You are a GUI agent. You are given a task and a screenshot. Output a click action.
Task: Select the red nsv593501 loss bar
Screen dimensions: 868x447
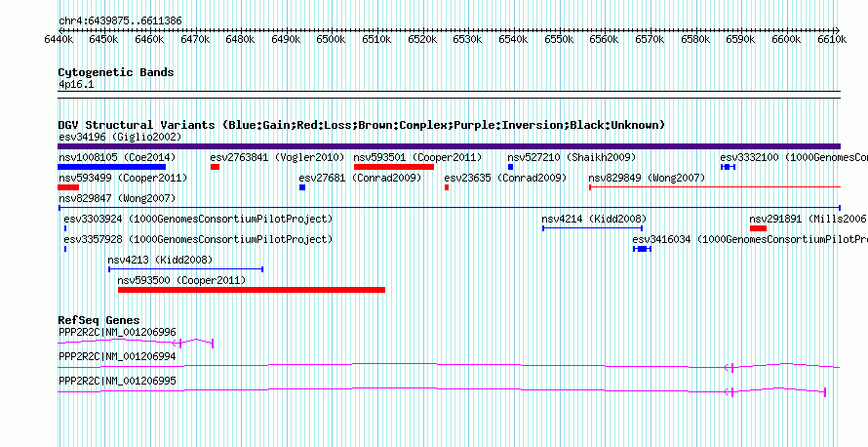tap(394, 167)
